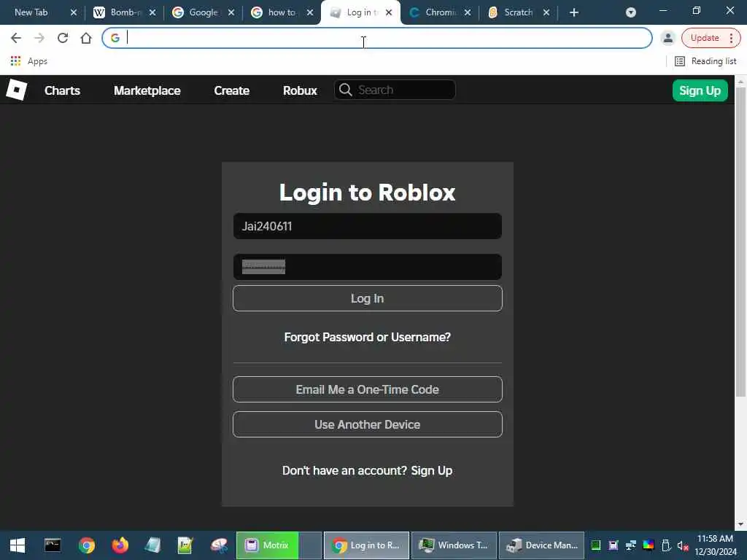Open the notepad-with-pencil taskbar icon
The height and width of the screenshot is (560, 747).
coord(185,545)
